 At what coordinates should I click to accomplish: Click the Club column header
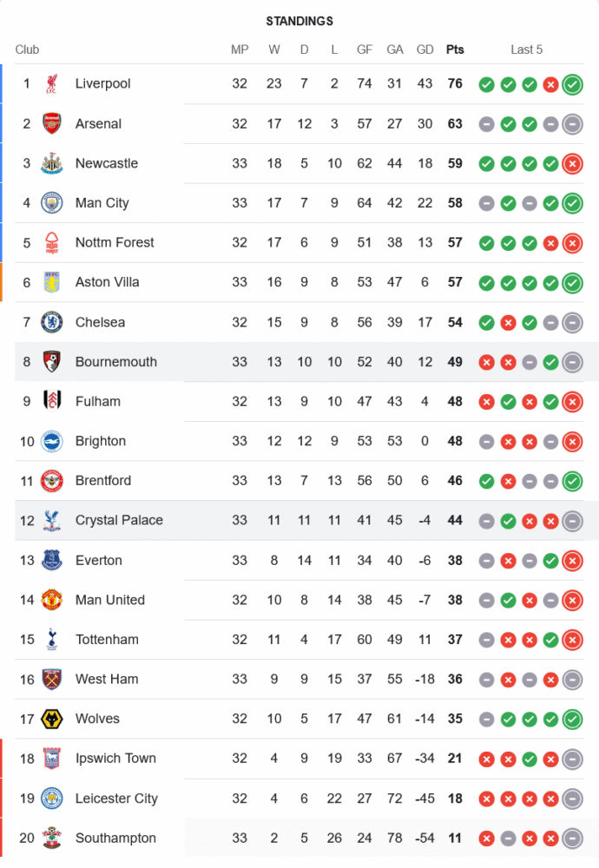[27, 49]
